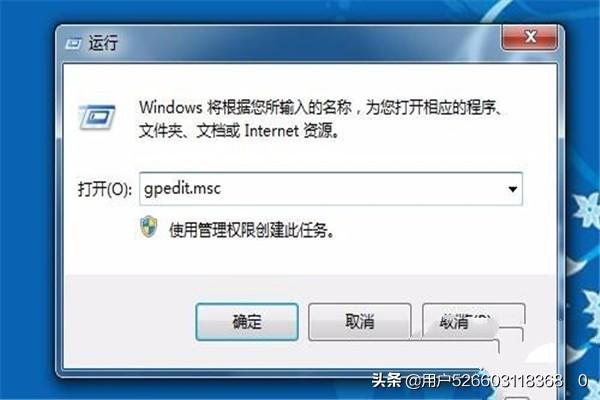Image resolution: width=600 pixels, height=400 pixels.
Task: Click the gray button strip left of 确定
Action: point(130,322)
